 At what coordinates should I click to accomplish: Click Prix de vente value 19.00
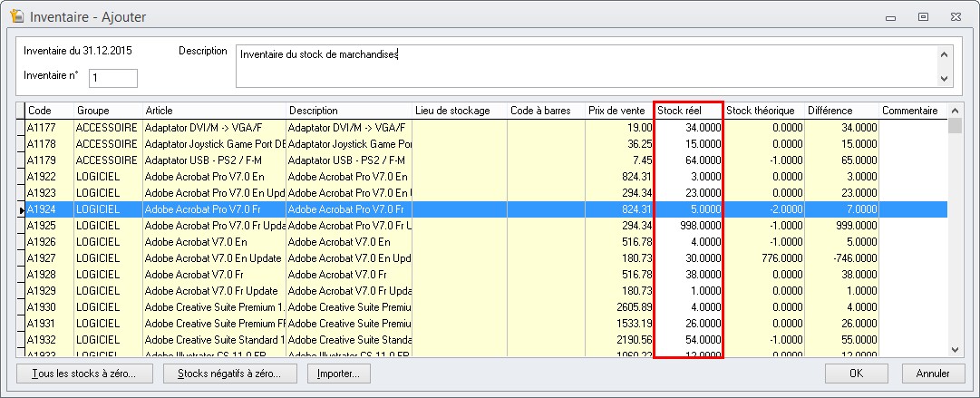point(619,128)
